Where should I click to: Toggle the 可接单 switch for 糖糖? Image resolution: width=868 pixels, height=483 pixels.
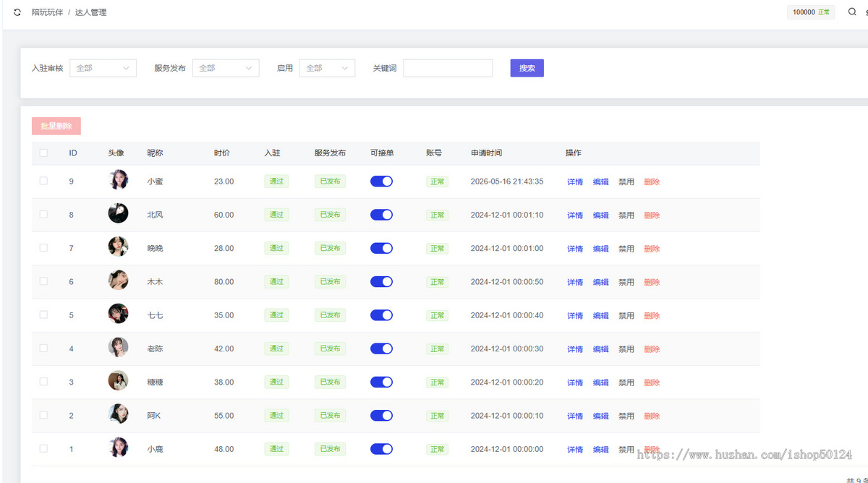[x=381, y=382]
